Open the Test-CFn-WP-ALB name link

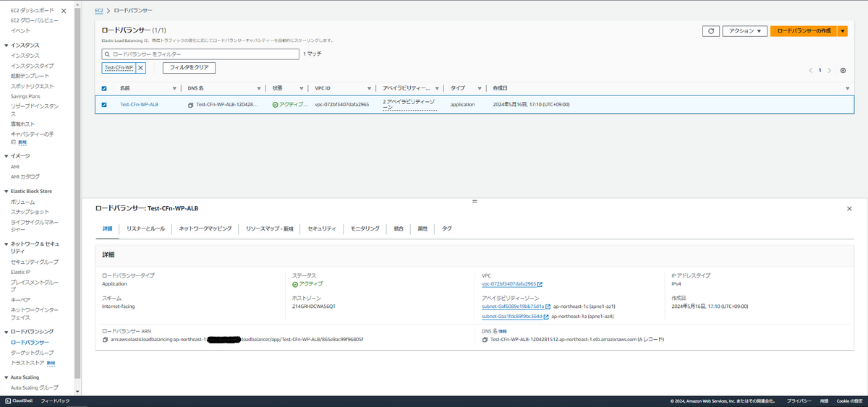click(x=139, y=105)
